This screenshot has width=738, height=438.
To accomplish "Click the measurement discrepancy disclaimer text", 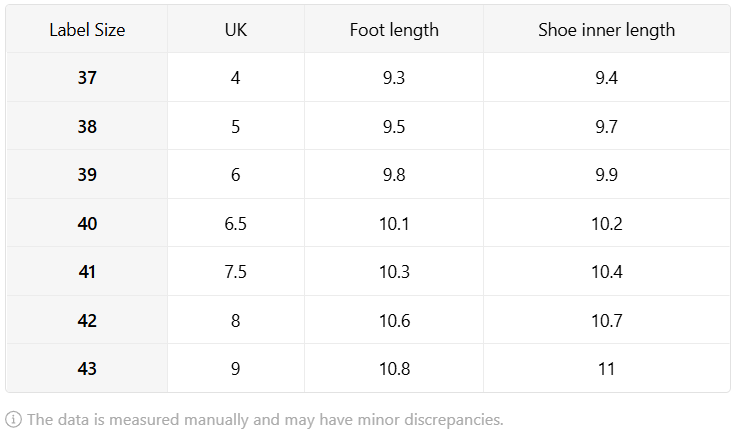I will pyautogui.click(x=265, y=419).
